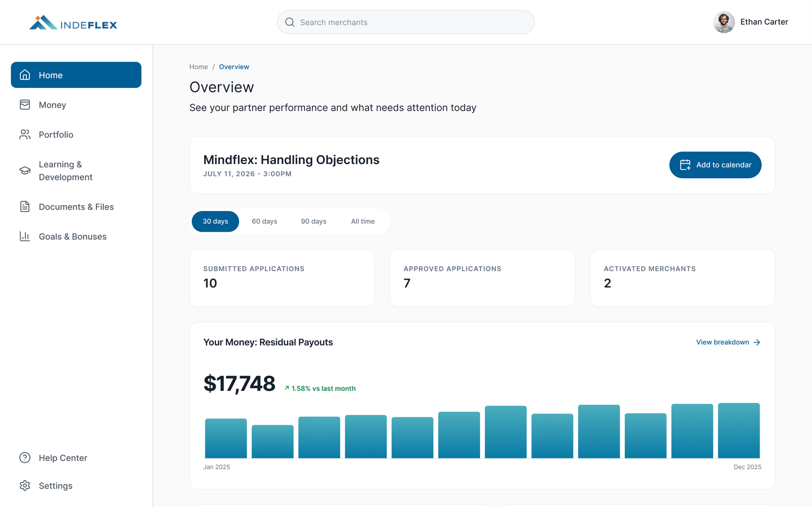Add Mindflex event to calendar

coord(715,165)
